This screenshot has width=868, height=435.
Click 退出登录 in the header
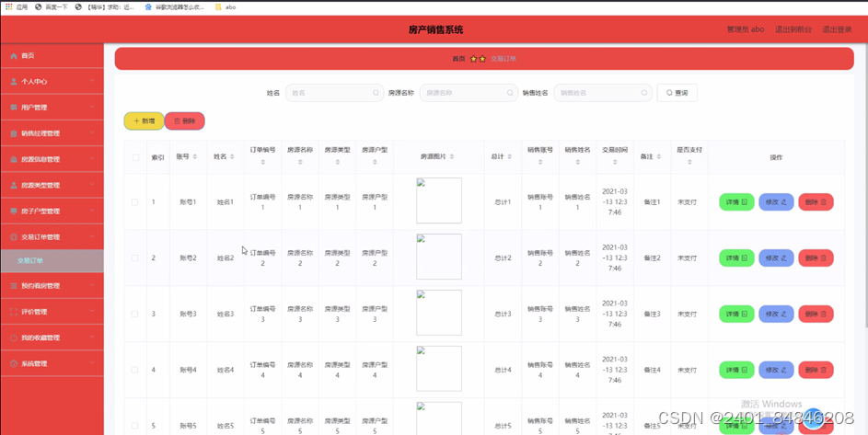837,29
